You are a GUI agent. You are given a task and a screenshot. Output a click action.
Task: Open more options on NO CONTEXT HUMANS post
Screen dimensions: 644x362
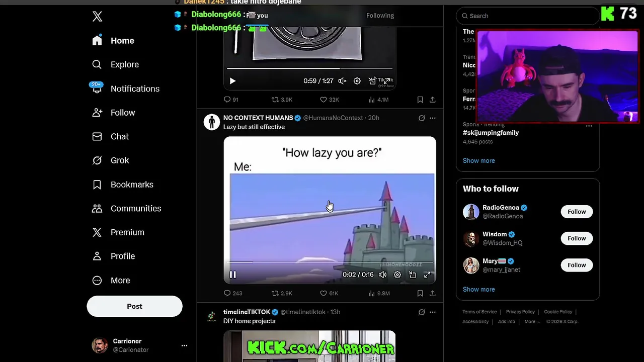pyautogui.click(x=433, y=118)
